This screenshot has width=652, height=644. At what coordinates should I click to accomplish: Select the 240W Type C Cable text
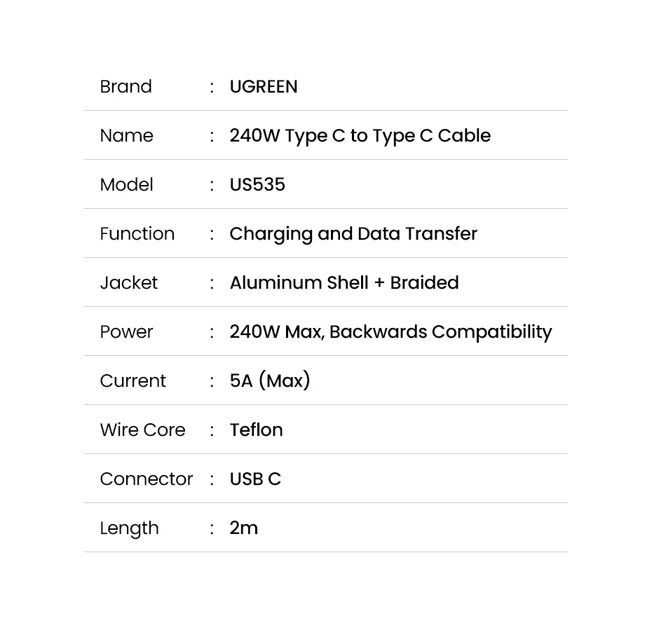tap(360, 135)
